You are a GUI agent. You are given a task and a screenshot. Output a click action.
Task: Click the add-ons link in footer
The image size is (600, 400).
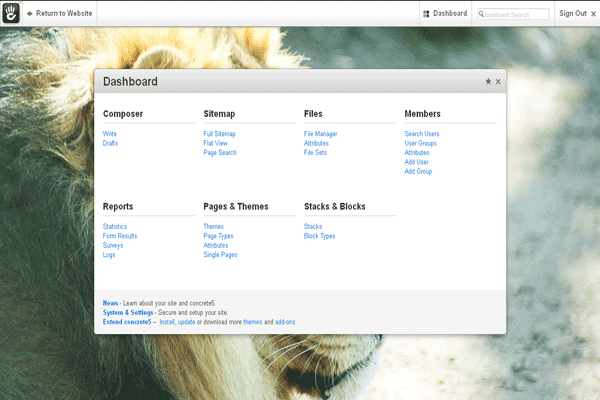(x=286, y=322)
